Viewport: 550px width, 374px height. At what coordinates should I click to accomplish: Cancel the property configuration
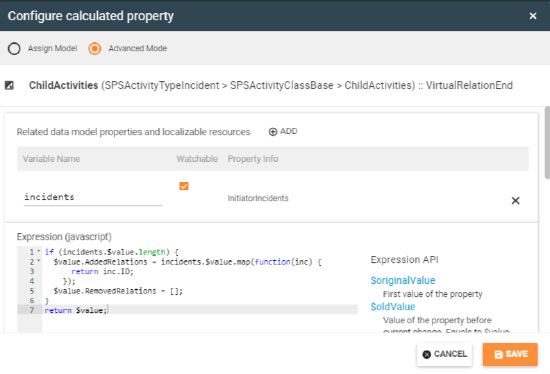[444, 354]
